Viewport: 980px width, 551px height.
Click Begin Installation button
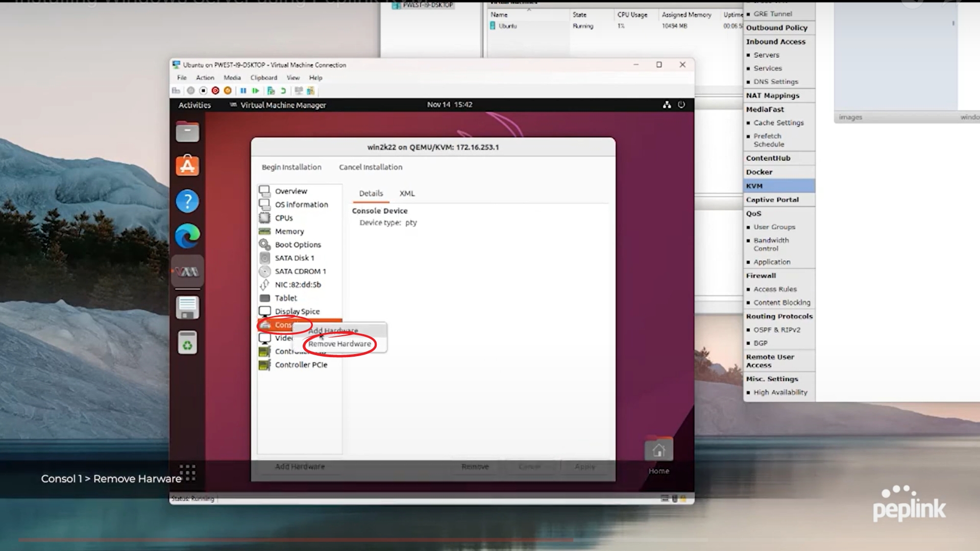pyautogui.click(x=291, y=167)
